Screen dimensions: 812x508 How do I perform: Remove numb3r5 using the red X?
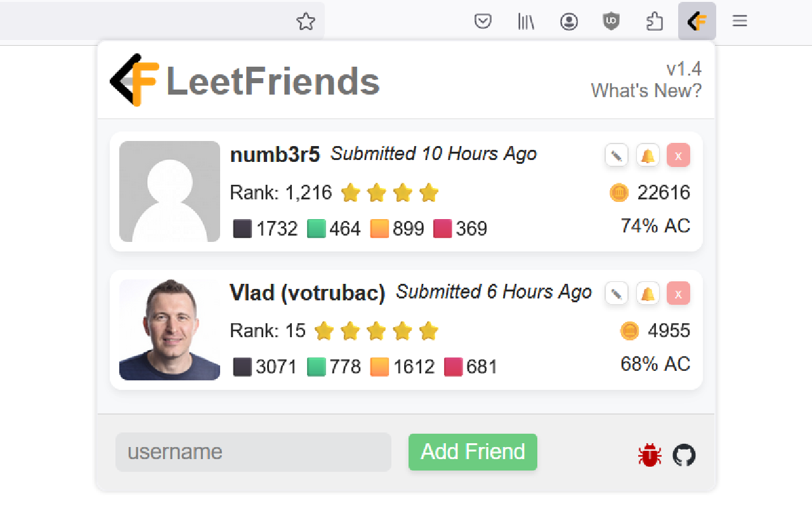678,155
